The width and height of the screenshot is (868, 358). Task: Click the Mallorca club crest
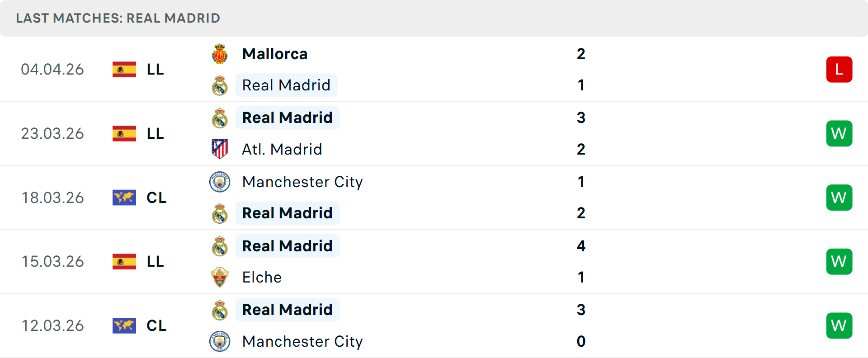coord(220,53)
